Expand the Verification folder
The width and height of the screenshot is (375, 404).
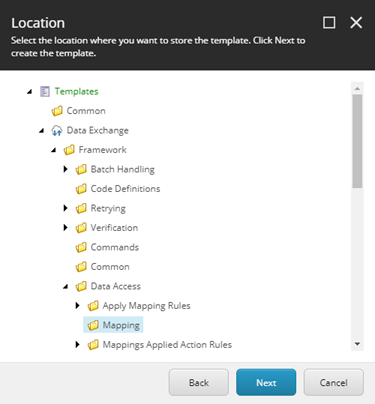click(66, 228)
